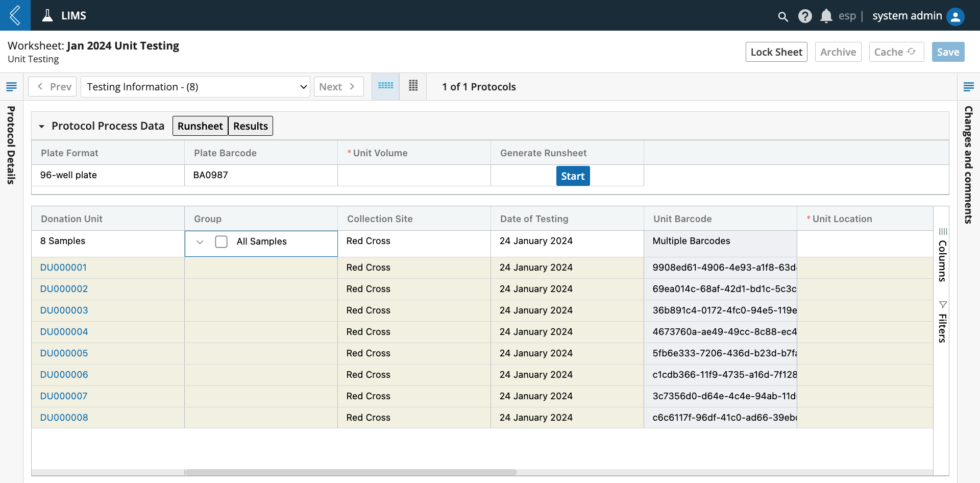The height and width of the screenshot is (483, 980).
Task: Expand the All Samples group chevron
Action: click(x=200, y=242)
